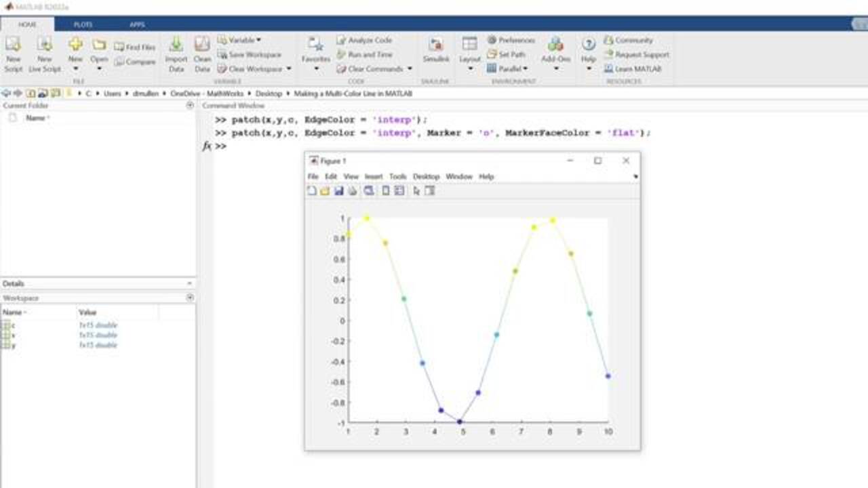Click the Set Path icon
The height and width of the screenshot is (488, 868).
(492, 55)
